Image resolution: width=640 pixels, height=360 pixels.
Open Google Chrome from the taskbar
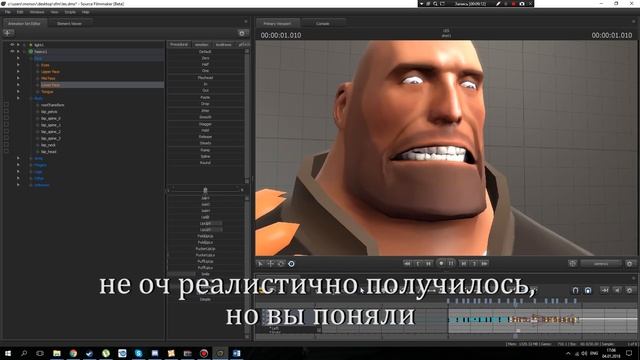point(73,353)
